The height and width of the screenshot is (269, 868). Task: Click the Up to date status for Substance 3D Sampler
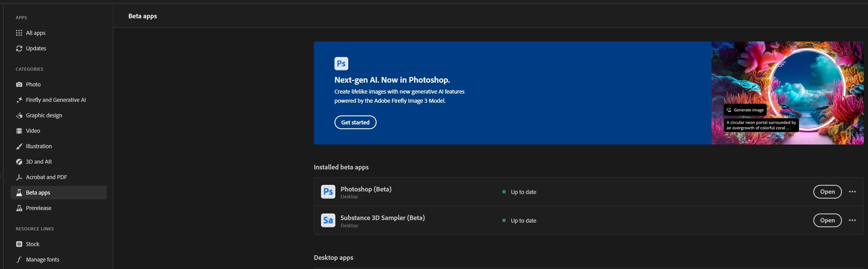pyautogui.click(x=519, y=221)
